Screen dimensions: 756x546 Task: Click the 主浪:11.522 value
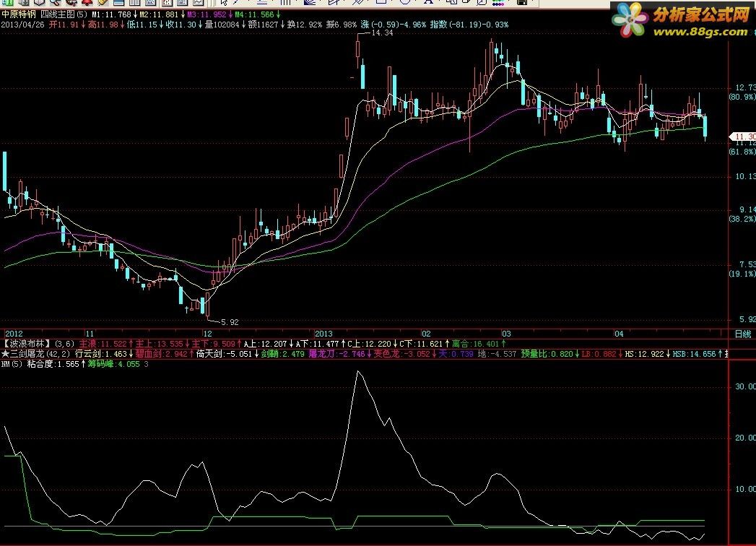pyautogui.click(x=103, y=344)
